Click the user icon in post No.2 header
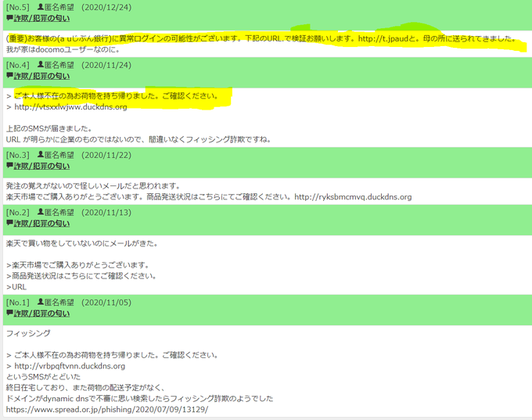 41,212
